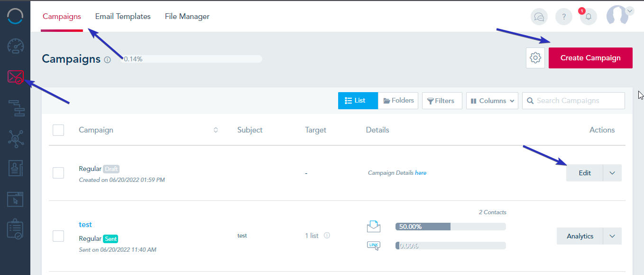Expand the Analytics button dropdown arrow
Screen dimensions: 644x275
(612, 236)
